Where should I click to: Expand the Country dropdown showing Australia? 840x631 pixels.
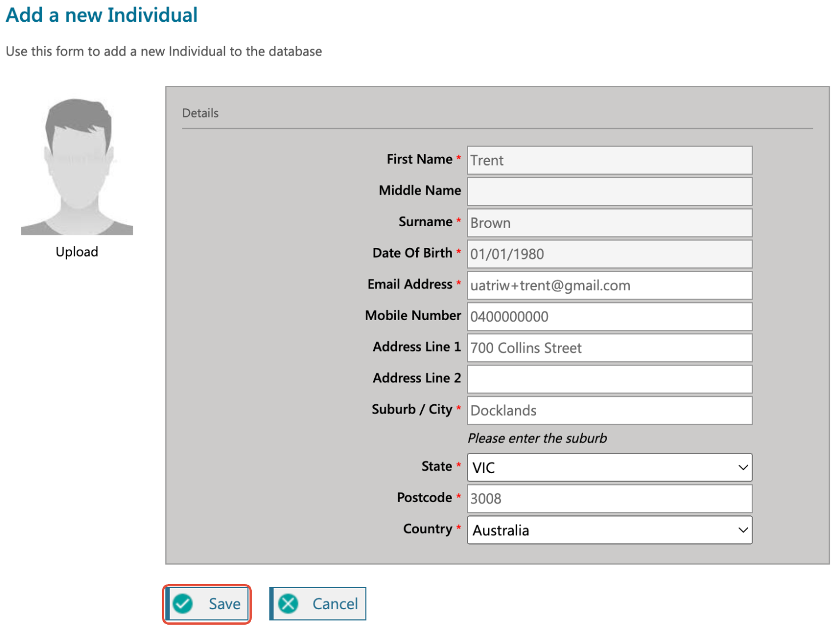pyautogui.click(x=609, y=530)
